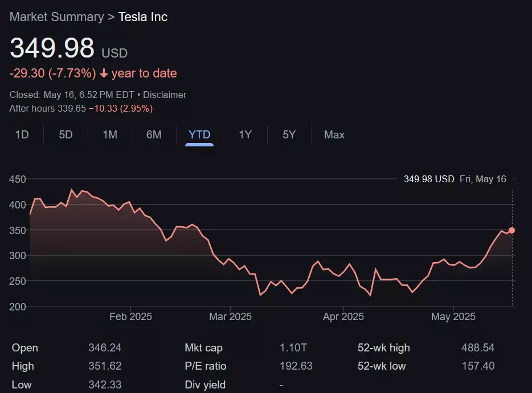Select the 5D time range

pyautogui.click(x=66, y=135)
